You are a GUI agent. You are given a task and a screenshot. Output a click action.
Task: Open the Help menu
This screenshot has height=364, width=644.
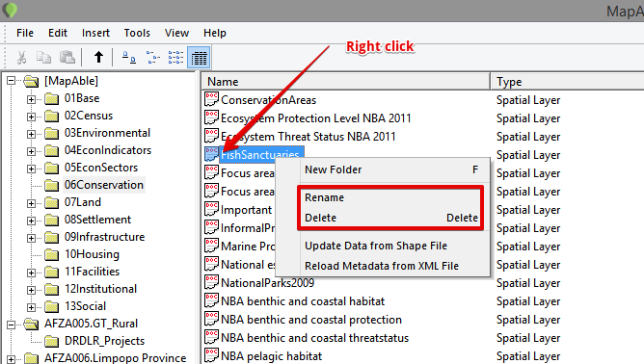215,33
